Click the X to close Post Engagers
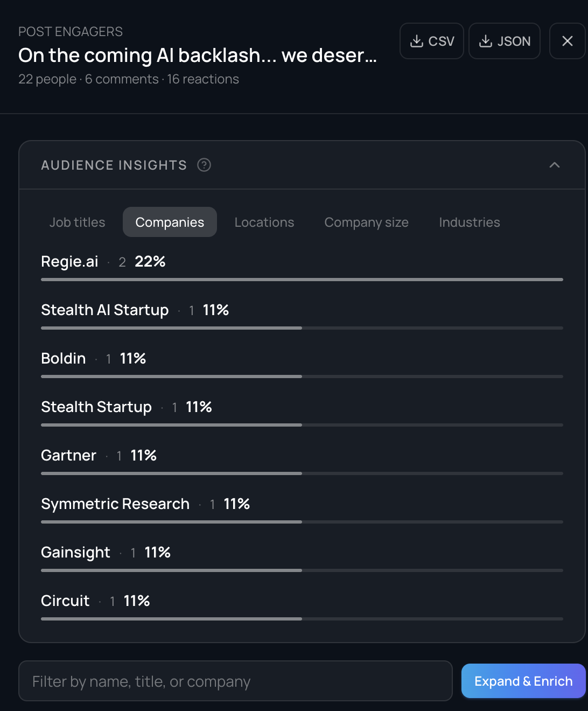 [x=568, y=40]
